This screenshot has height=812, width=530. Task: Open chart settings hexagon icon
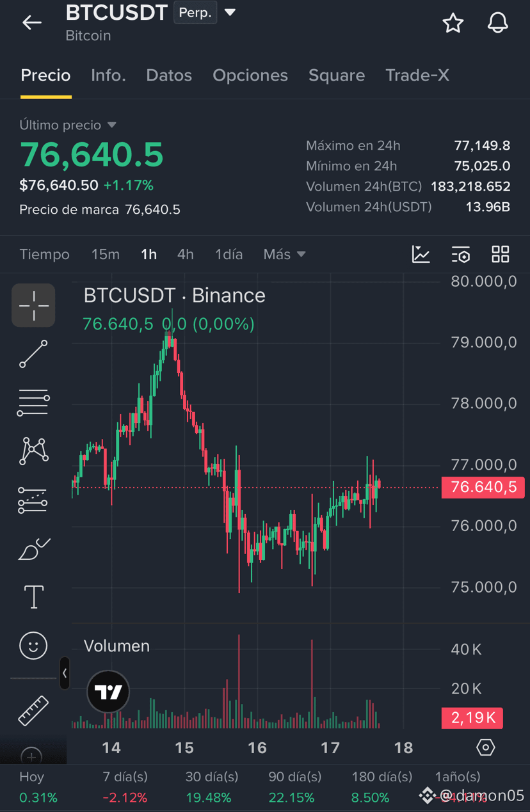pos(486,747)
